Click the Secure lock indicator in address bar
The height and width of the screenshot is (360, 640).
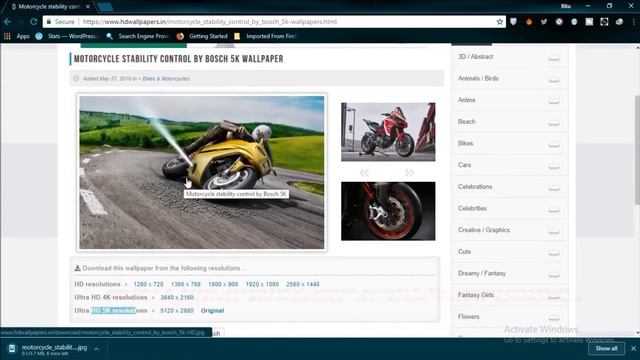coord(60,22)
